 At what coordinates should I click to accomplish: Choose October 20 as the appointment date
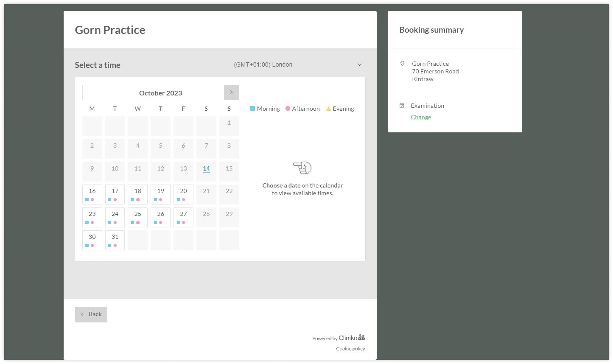183,194
